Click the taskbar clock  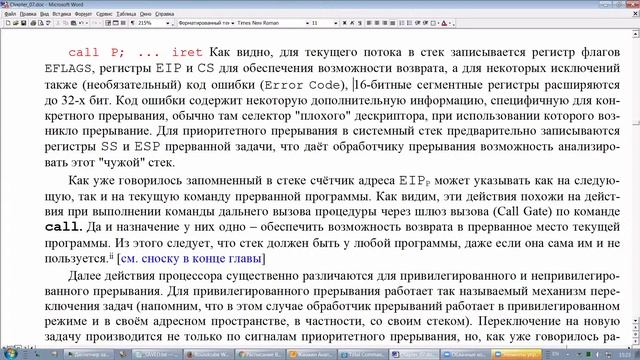click(x=624, y=354)
